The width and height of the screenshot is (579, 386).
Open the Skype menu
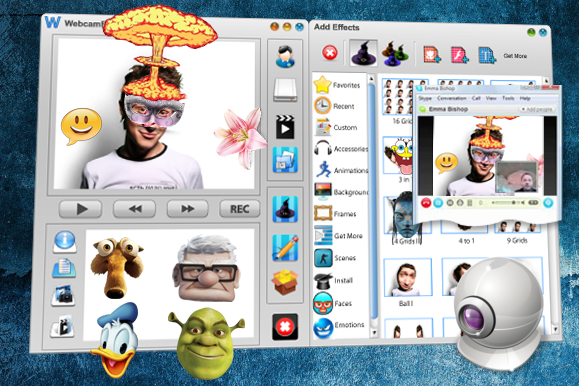(425, 98)
